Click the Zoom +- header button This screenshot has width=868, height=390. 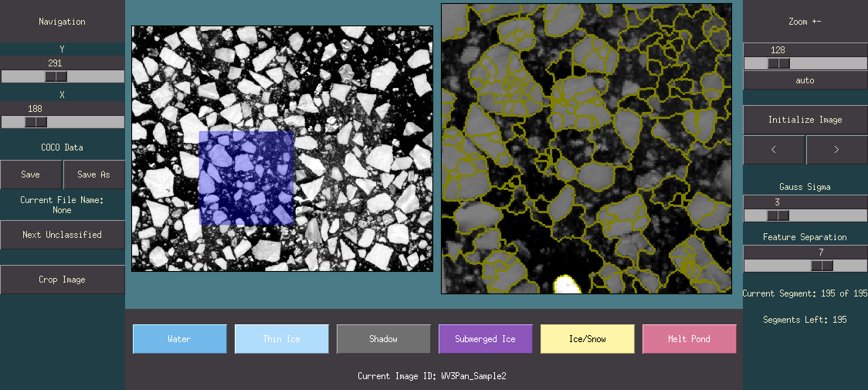805,22
